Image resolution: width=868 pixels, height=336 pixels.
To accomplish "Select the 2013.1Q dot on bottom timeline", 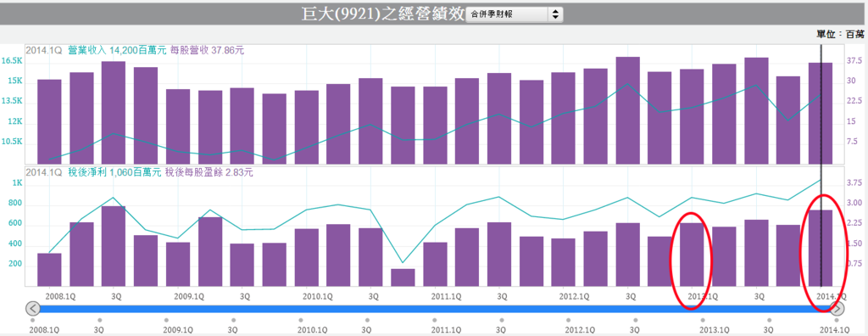I will 703,321.
